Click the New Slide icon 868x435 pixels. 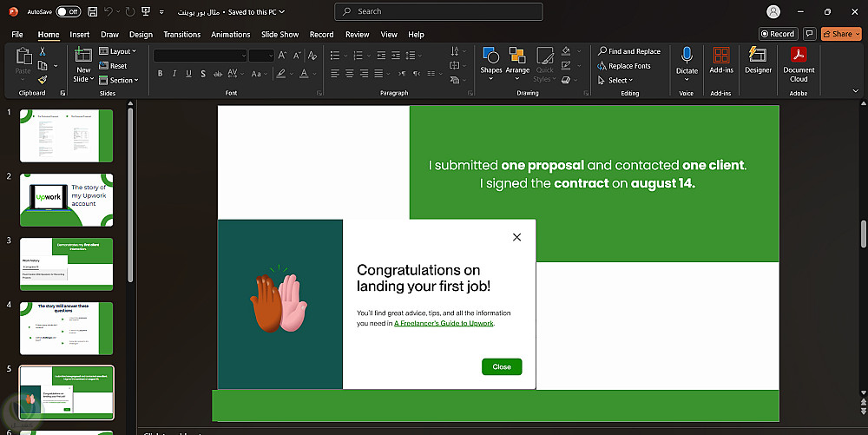click(x=83, y=55)
